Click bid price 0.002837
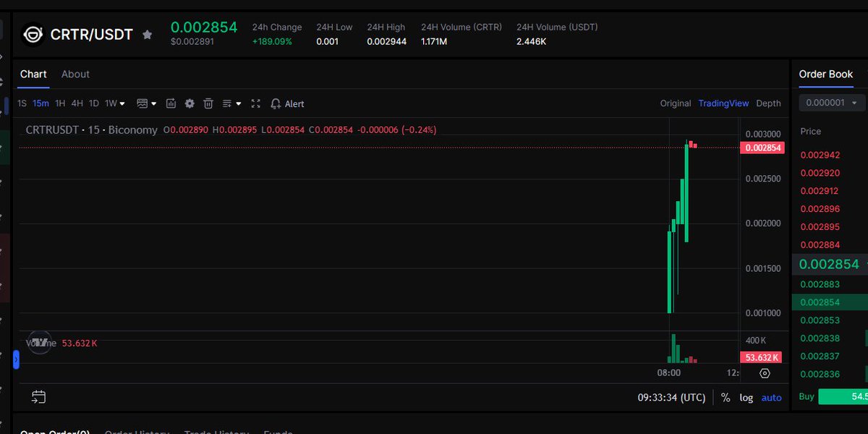 (820, 356)
